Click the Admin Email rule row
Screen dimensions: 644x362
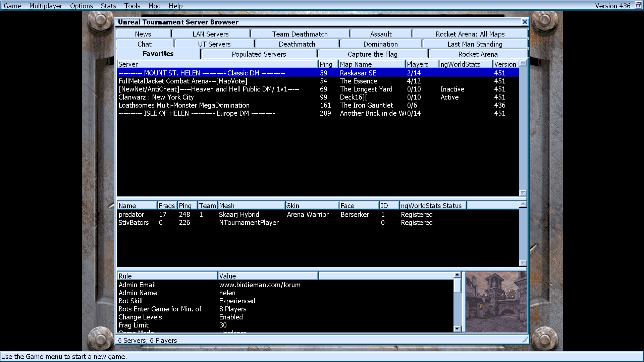pyautogui.click(x=285, y=285)
